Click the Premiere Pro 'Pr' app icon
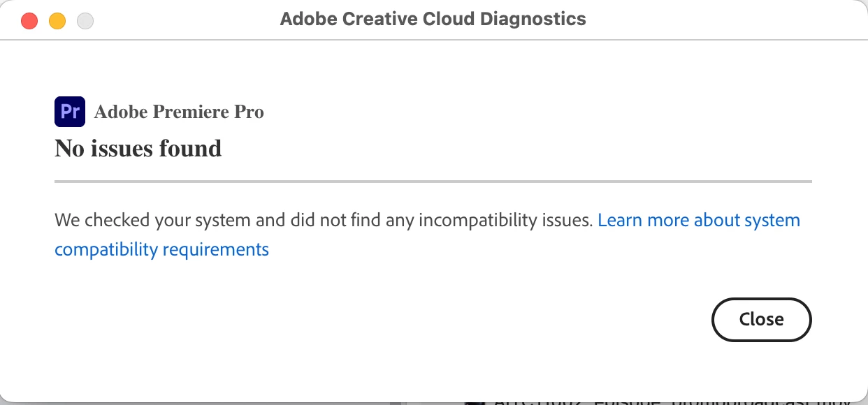This screenshot has height=405, width=868. coord(70,112)
